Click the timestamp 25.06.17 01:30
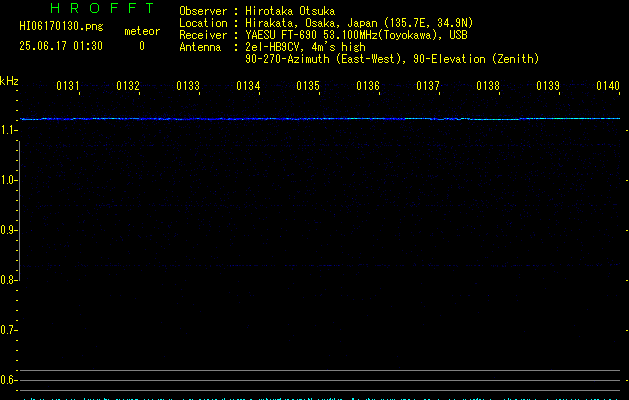Viewport: 629px width, 400px height. (61, 46)
